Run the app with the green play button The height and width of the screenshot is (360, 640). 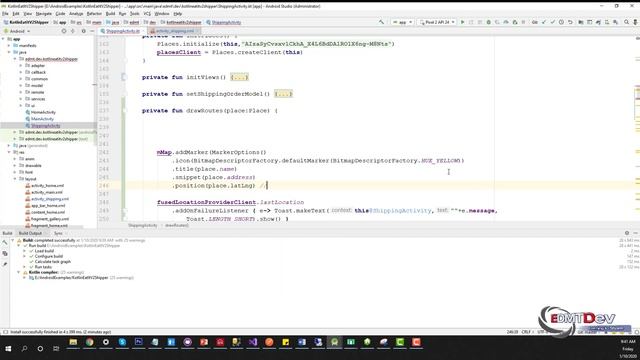point(462,22)
